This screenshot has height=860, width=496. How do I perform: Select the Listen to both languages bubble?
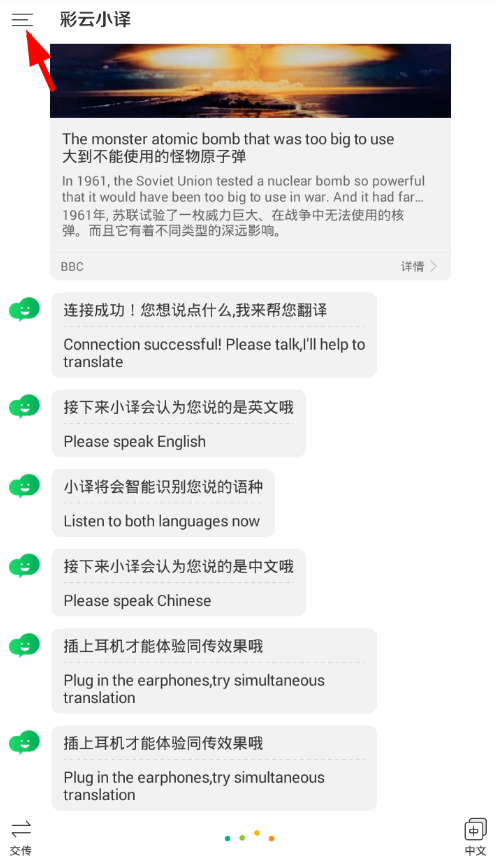click(x=163, y=503)
